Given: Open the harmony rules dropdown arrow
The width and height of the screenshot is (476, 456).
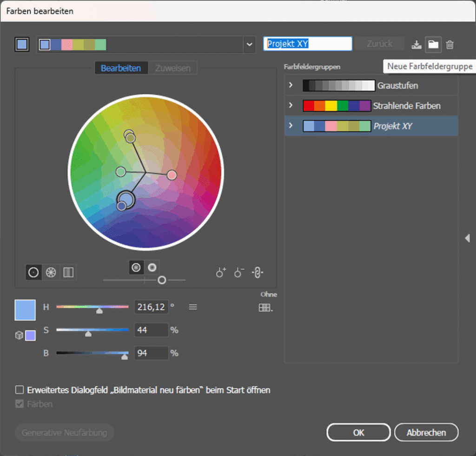Looking at the screenshot, I should point(250,45).
